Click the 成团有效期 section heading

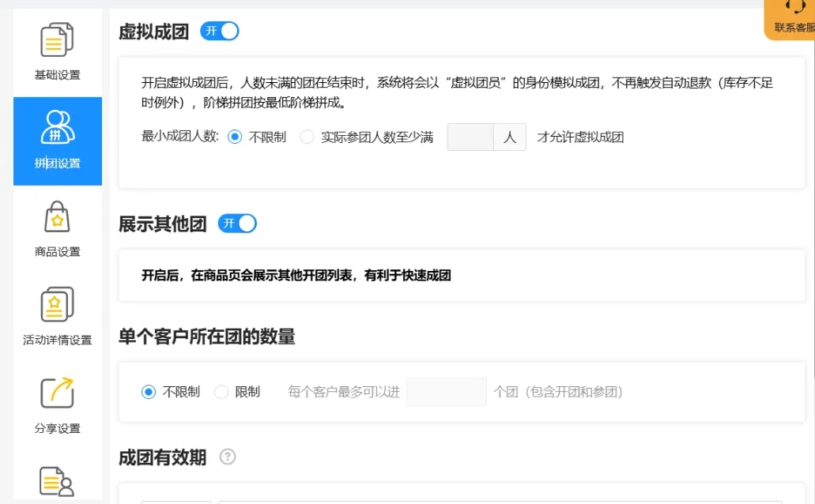(162, 457)
